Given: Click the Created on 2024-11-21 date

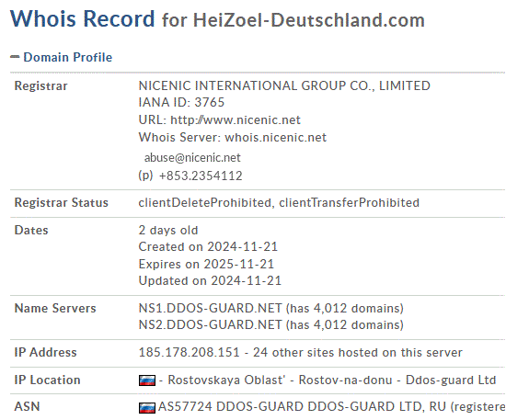Looking at the screenshot, I should [x=208, y=246].
